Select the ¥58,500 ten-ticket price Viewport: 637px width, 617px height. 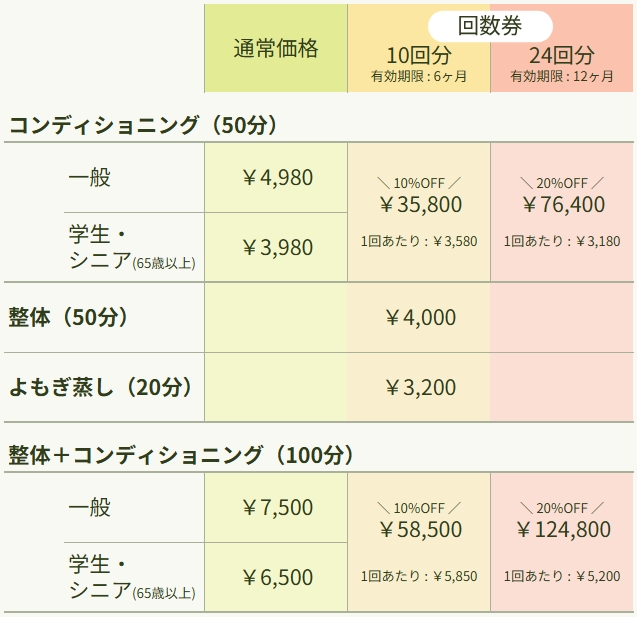(x=419, y=530)
